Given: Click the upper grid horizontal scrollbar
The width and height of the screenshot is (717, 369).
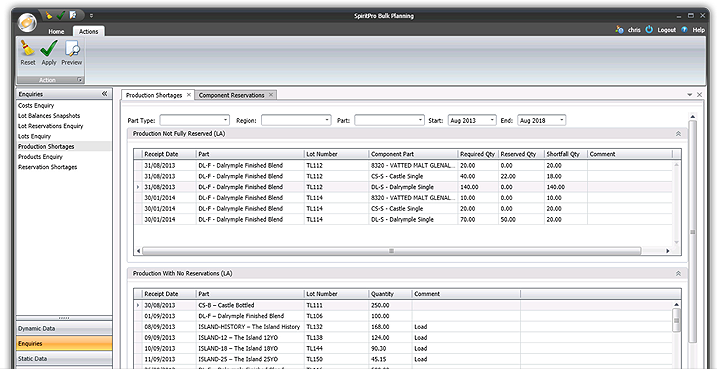Looking at the screenshot, I should click(x=391, y=251).
